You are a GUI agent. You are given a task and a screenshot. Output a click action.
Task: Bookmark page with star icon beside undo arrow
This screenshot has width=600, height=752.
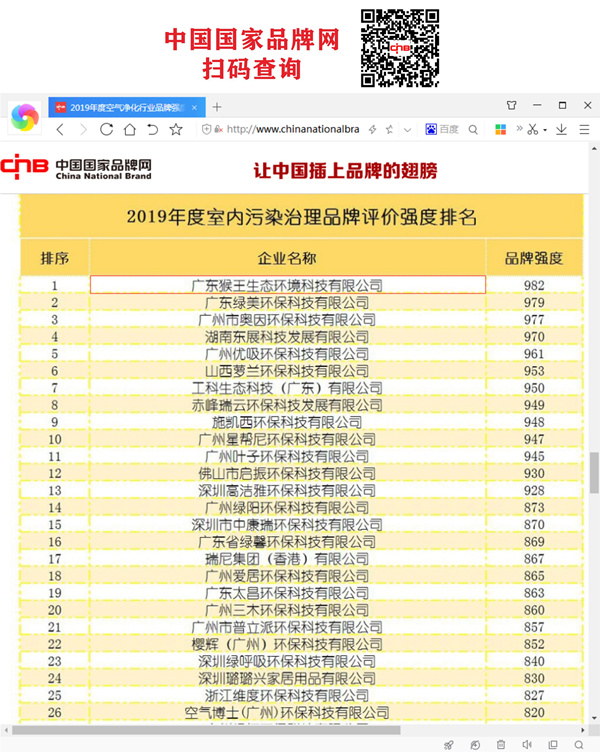click(176, 129)
